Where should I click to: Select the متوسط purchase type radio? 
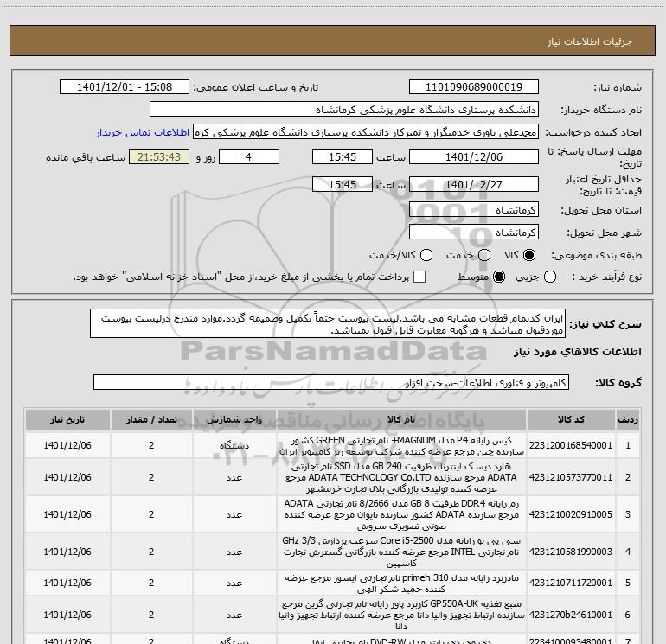point(499,277)
